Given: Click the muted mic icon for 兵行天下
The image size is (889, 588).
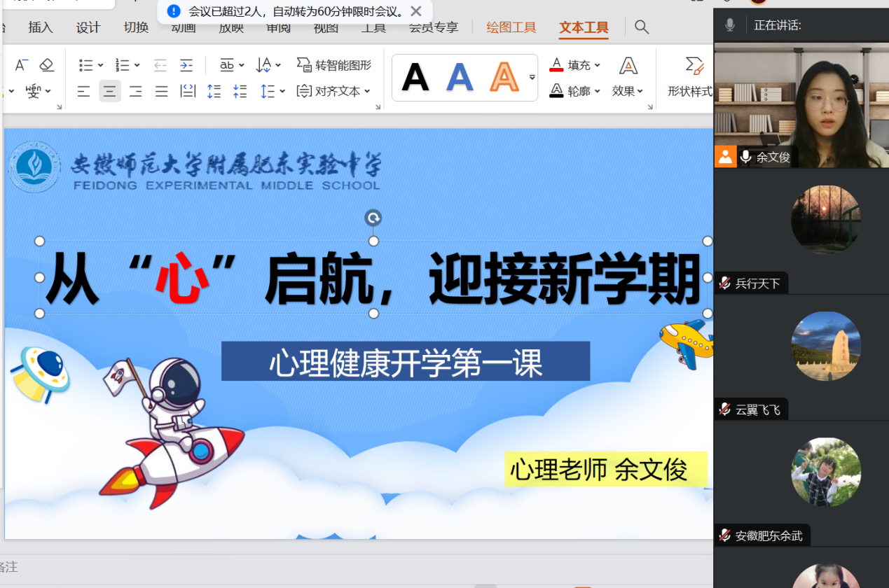Looking at the screenshot, I should click(x=725, y=283).
